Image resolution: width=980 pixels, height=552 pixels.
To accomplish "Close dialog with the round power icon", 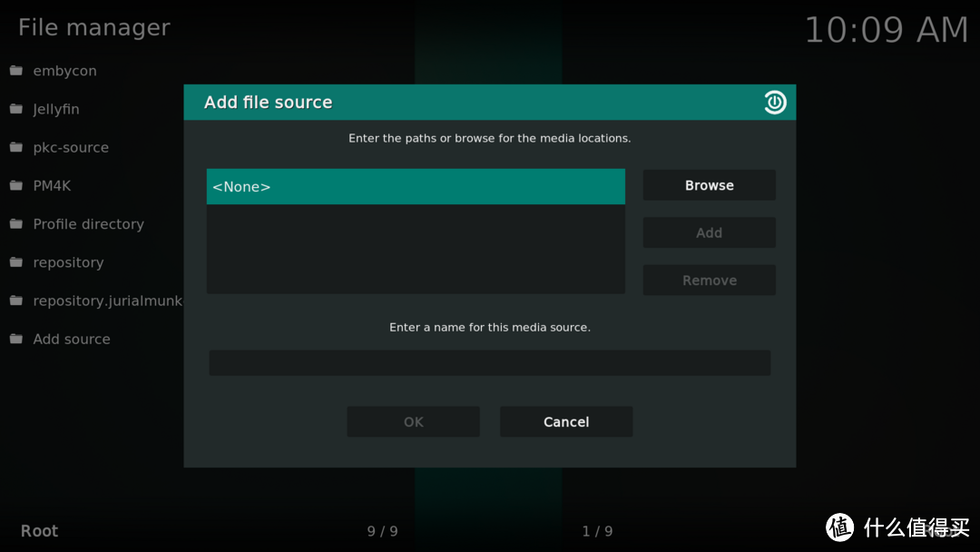I will 775,103.
